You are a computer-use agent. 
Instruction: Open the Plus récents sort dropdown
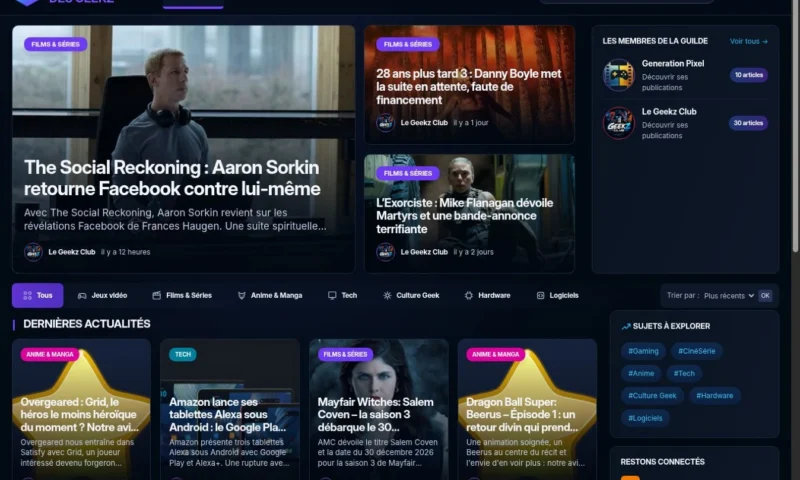(x=729, y=296)
